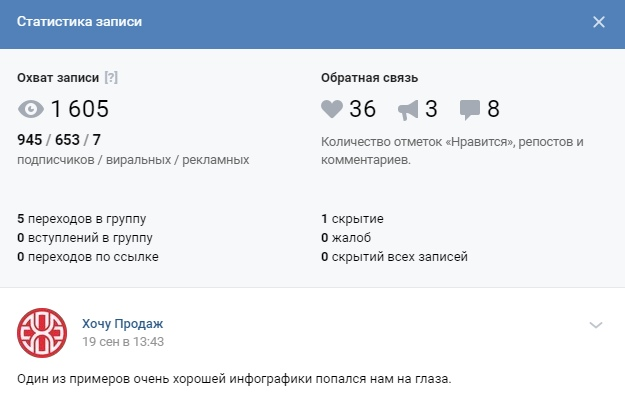Click the 36 likes count
The height and width of the screenshot is (398, 625).
[x=362, y=109]
